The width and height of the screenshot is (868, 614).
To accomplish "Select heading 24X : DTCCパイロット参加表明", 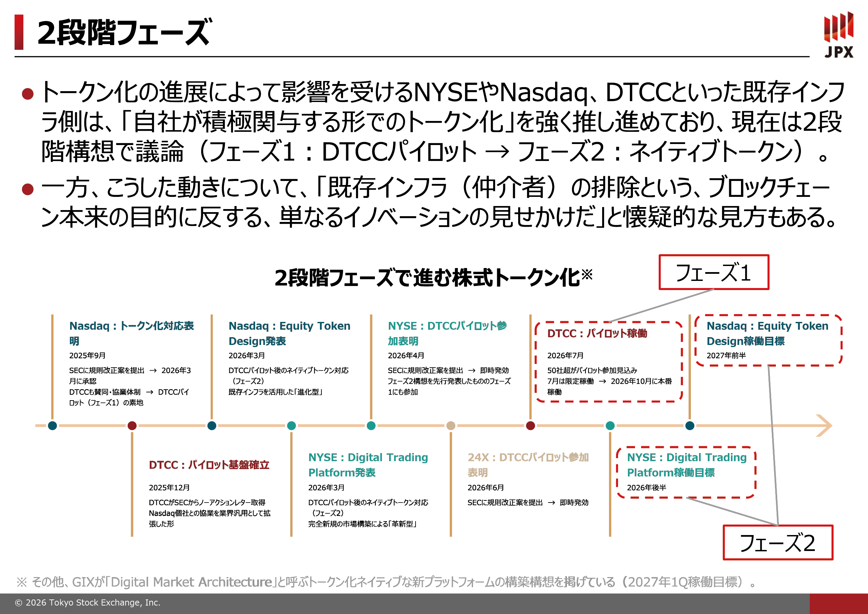I will tap(528, 465).
